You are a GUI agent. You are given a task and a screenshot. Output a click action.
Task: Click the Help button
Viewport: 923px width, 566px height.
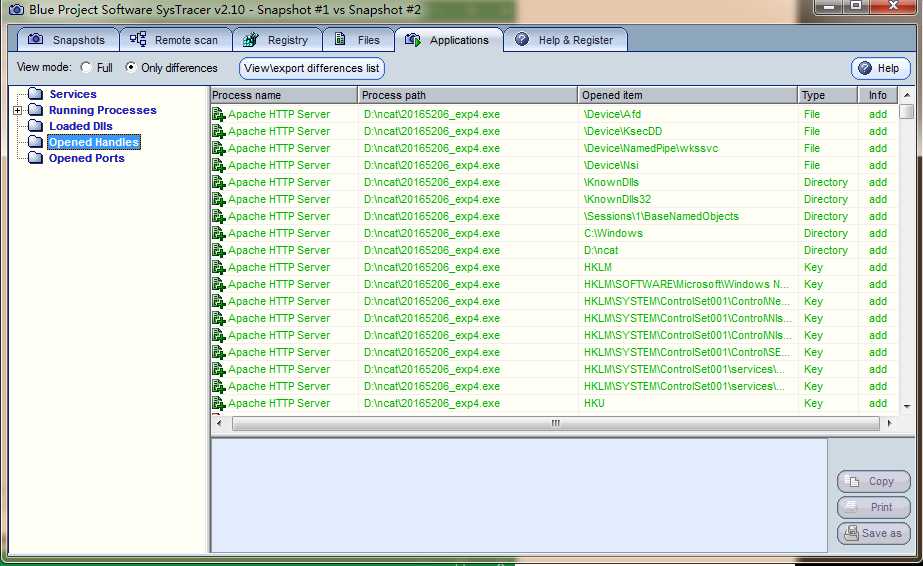click(881, 68)
